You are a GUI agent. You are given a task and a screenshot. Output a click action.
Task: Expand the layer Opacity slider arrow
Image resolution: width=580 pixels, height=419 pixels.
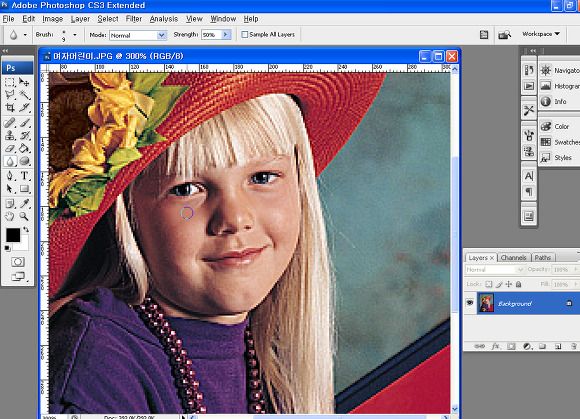tap(576, 270)
